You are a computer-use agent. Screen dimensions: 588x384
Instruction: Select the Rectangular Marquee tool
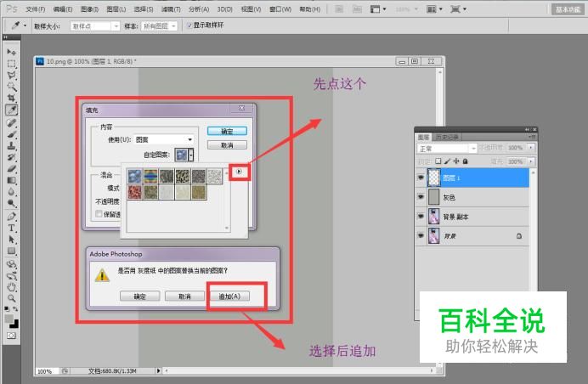[x=12, y=64]
